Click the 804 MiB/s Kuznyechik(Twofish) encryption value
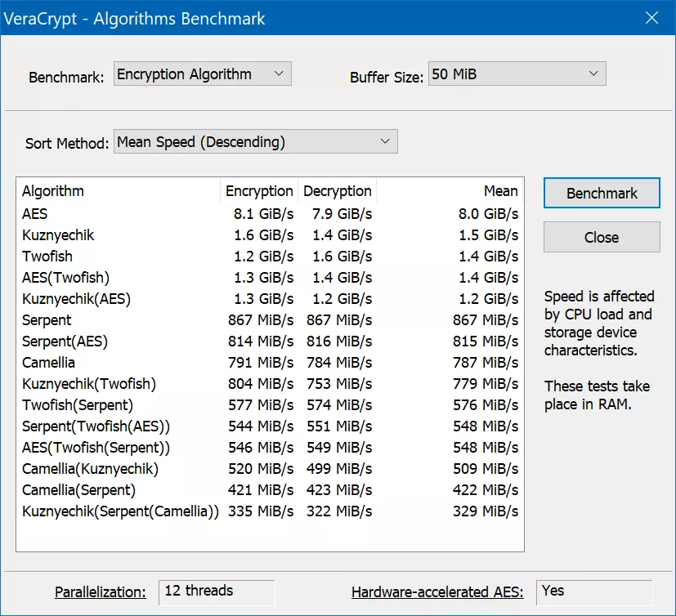The width and height of the screenshot is (676, 616). pyautogui.click(x=261, y=384)
